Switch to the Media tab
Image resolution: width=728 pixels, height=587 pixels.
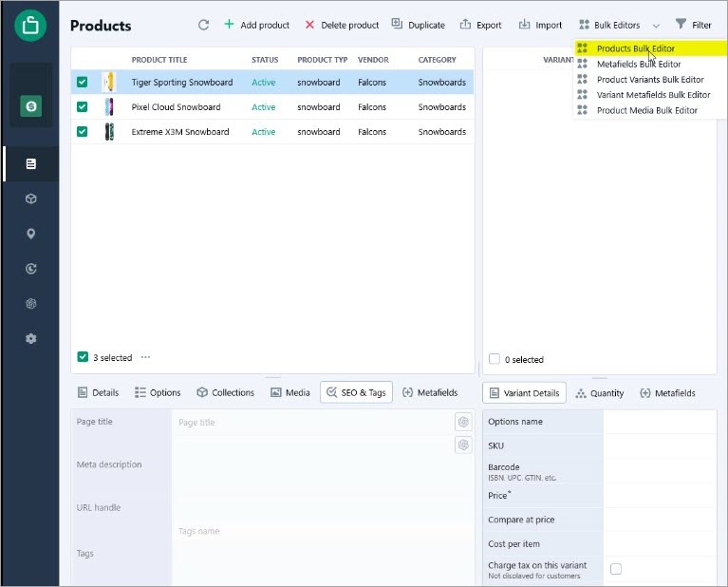(290, 392)
